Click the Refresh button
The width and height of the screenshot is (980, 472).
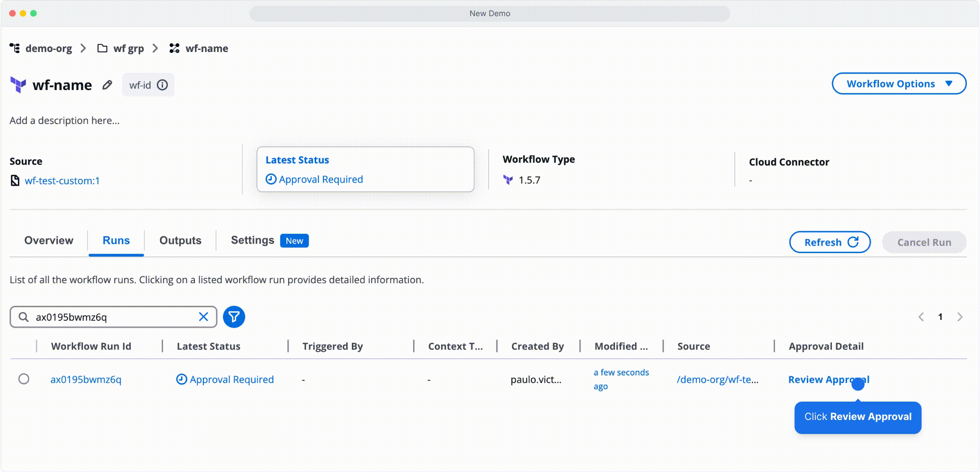tap(830, 242)
